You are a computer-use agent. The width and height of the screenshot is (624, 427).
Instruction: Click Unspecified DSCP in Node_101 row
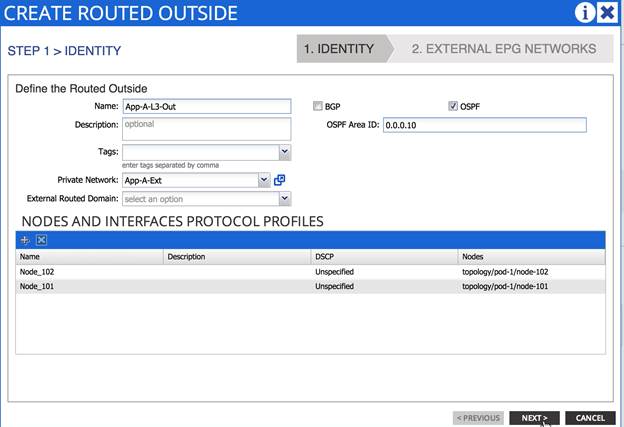[x=334, y=286]
